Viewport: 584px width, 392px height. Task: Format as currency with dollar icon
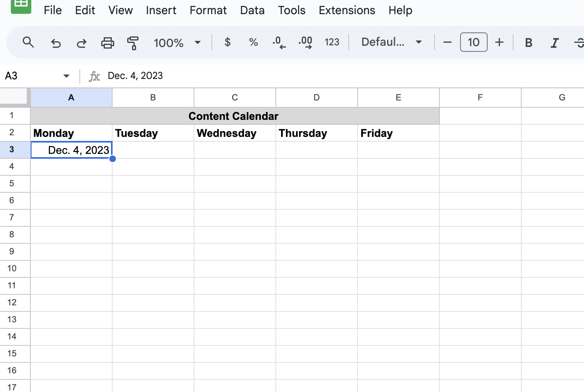[228, 42]
